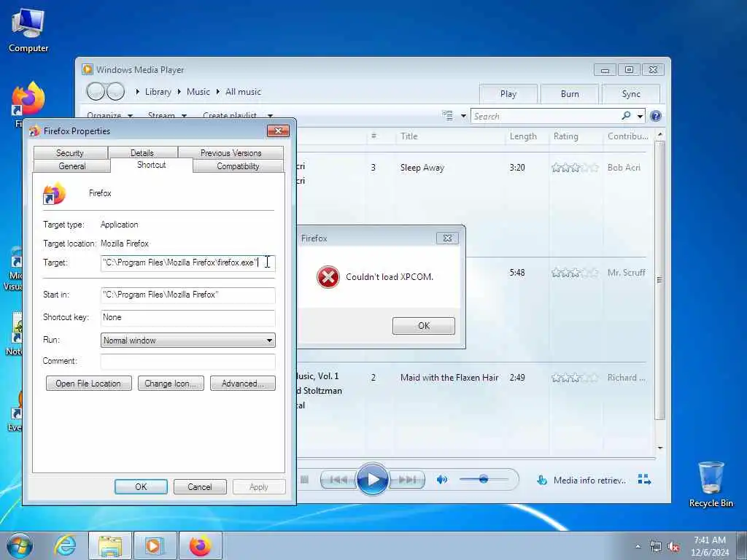Click in the Media Player Search box

546,116
